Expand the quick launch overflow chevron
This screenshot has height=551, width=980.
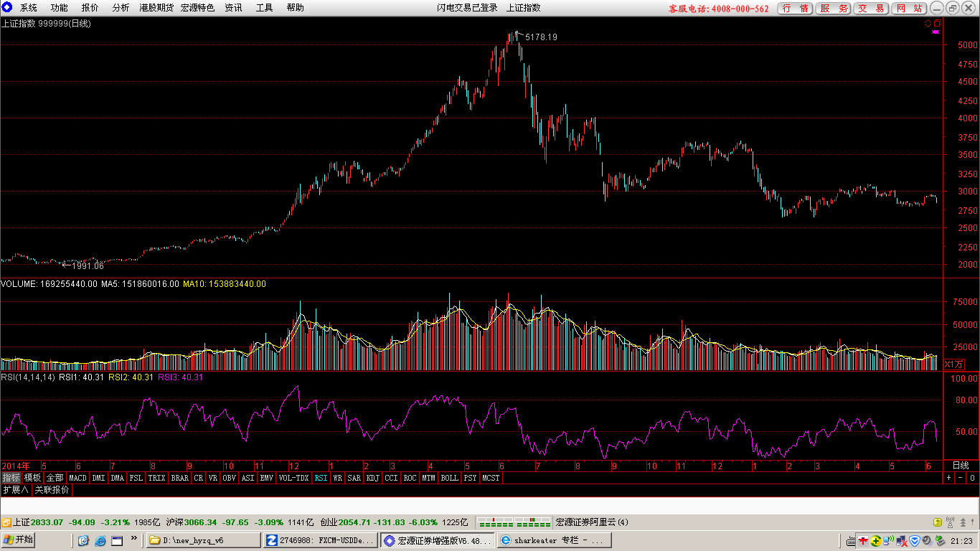coord(134,537)
